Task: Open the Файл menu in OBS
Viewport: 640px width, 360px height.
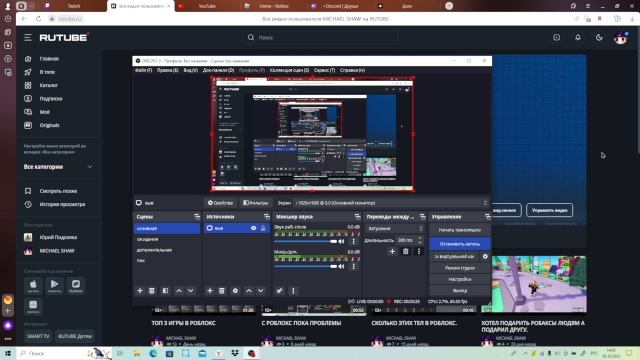Action: coord(143,70)
